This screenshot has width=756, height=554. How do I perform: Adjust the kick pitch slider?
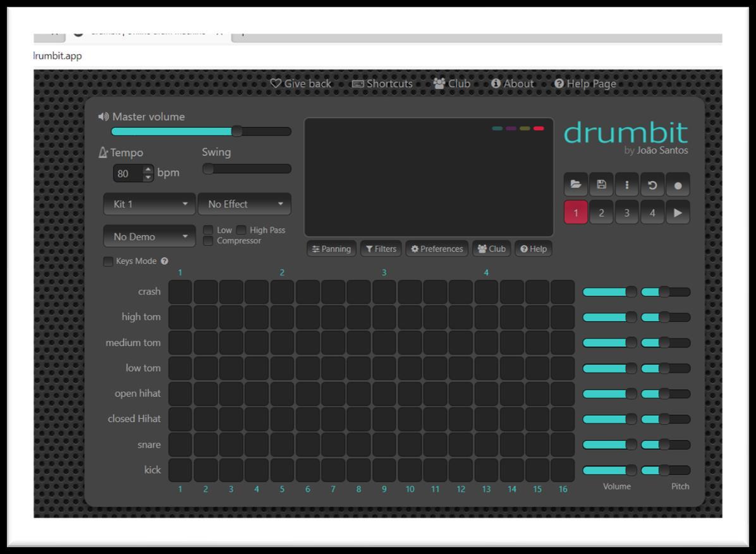(666, 470)
